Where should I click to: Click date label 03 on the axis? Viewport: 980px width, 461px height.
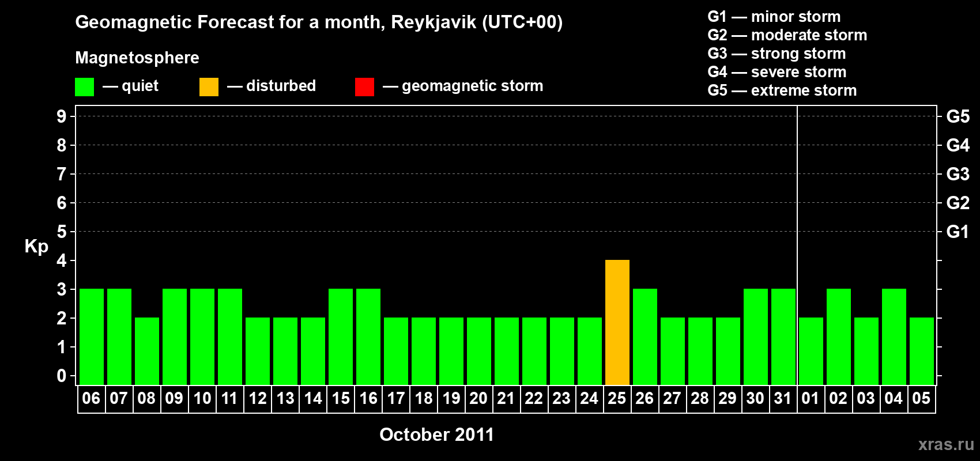pyautogui.click(x=866, y=398)
